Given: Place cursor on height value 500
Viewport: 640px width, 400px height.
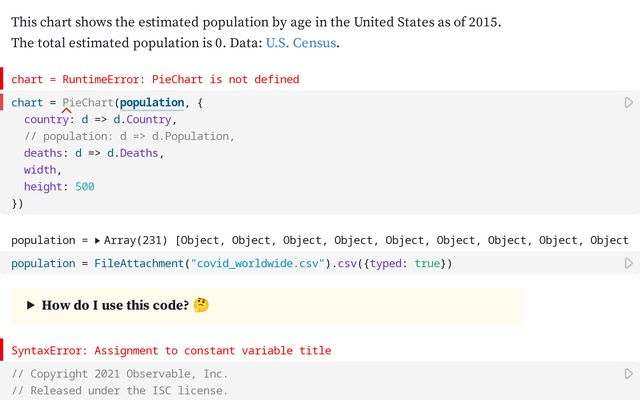Looking at the screenshot, I should pos(84,187).
